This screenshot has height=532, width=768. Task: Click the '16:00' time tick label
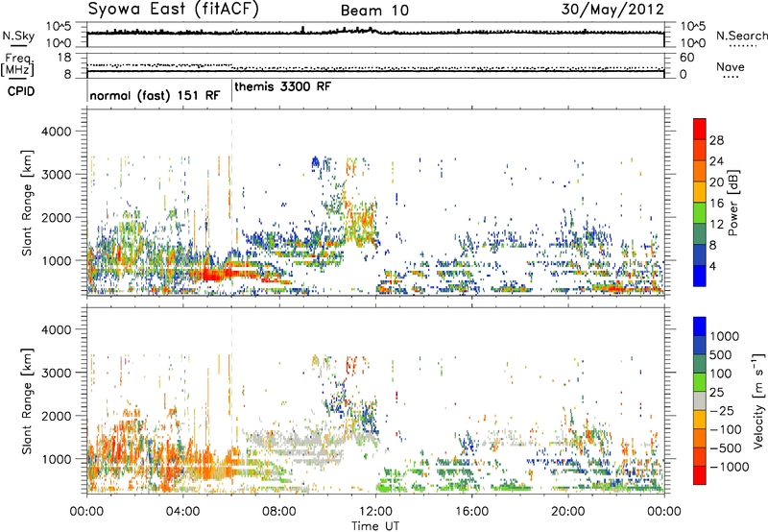point(471,512)
